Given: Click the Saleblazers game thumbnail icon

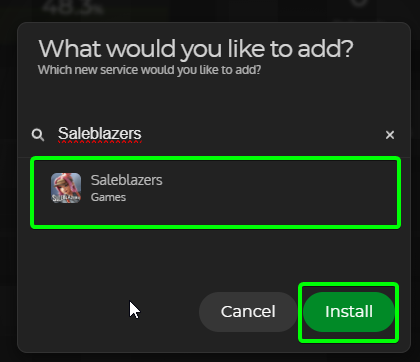Looking at the screenshot, I should pyautogui.click(x=66, y=188).
